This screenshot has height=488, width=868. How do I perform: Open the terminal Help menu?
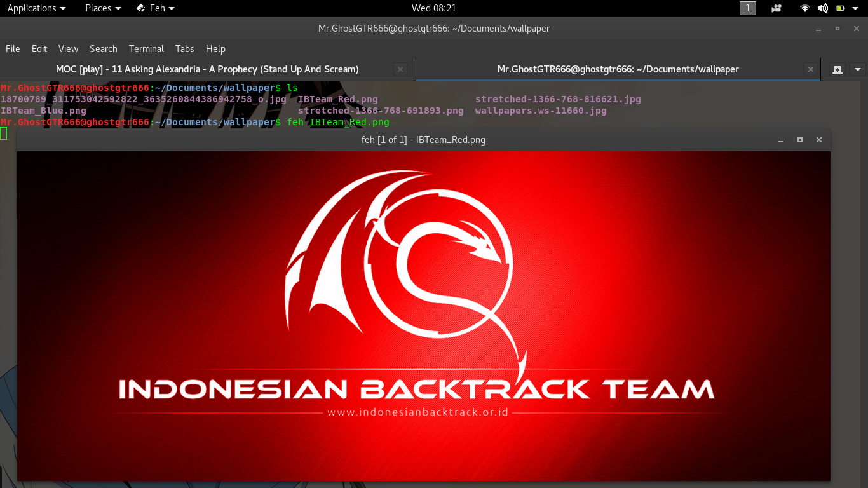point(215,49)
